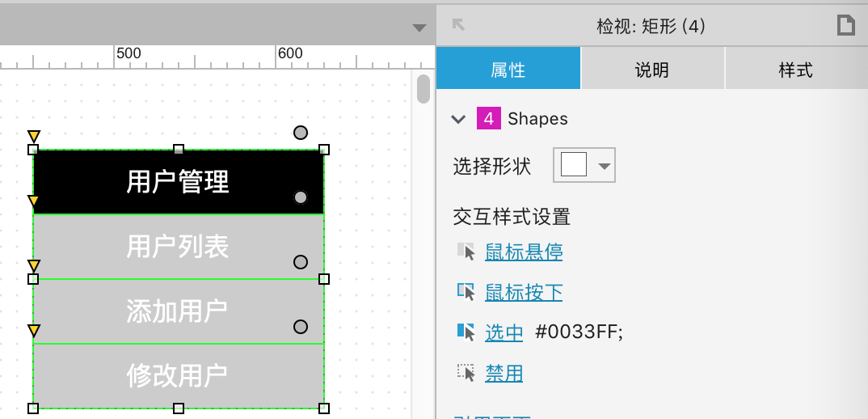868x419 pixels.
Task: Click the gray circle inside 用户管理 rectangle
Action: [300, 197]
